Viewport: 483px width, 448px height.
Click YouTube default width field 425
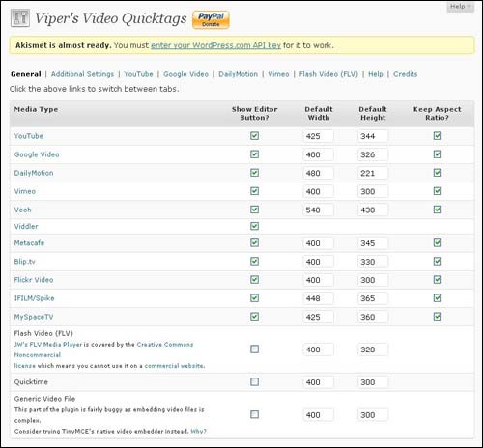[x=318, y=136]
